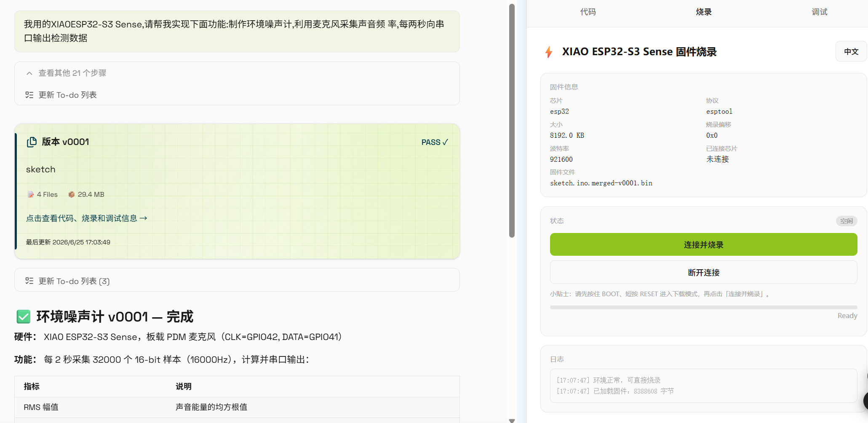868x423 pixels.
Task: Switch to the 调试 tab
Action: 820,12
